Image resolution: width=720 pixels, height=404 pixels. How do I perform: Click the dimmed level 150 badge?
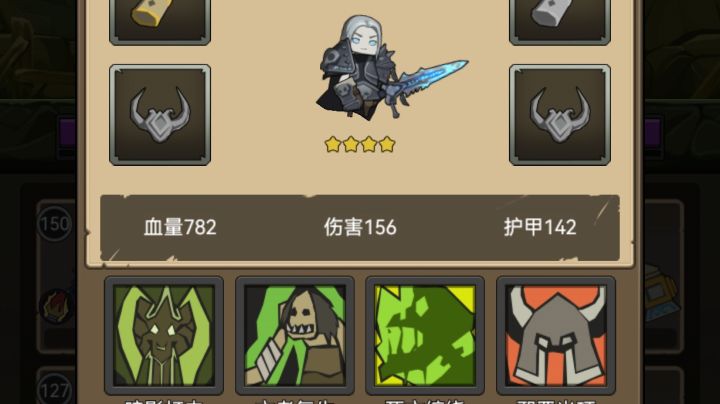point(55,224)
